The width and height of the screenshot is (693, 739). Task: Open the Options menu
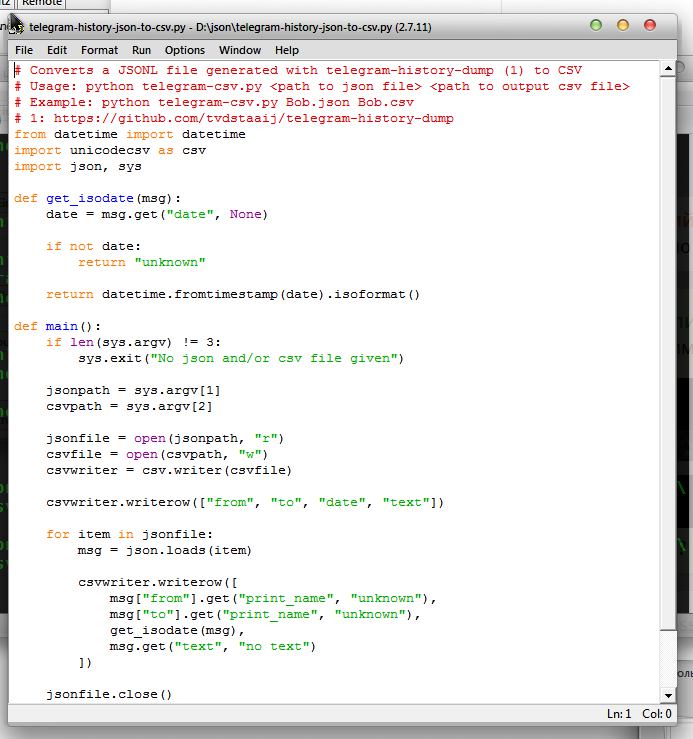point(184,50)
